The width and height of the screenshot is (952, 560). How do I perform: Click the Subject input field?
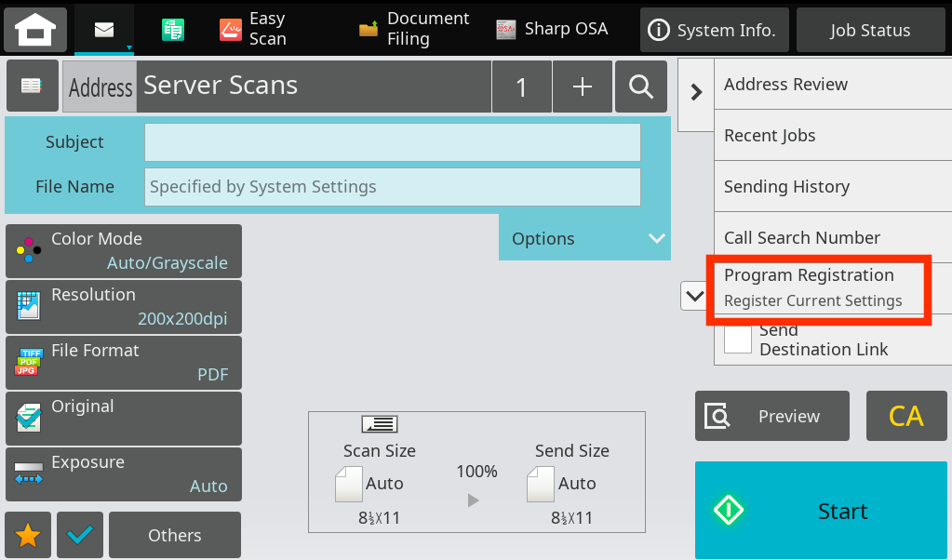tap(392, 142)
